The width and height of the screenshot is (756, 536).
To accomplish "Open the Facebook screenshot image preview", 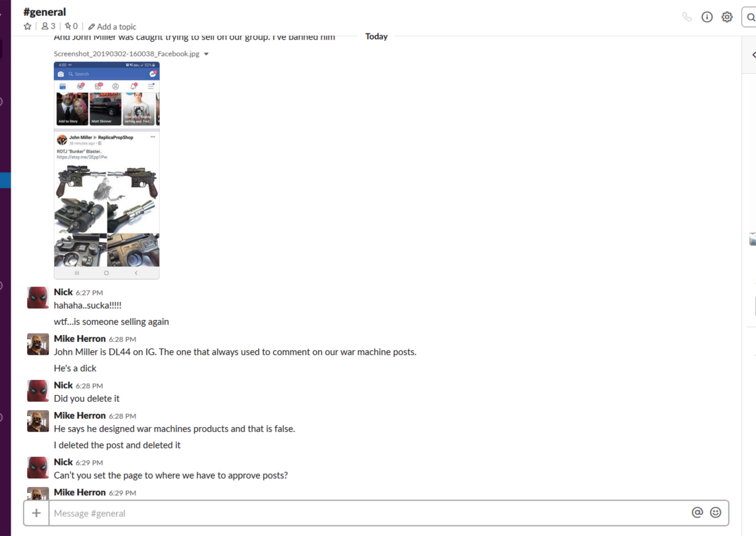I will coord(107,170).
